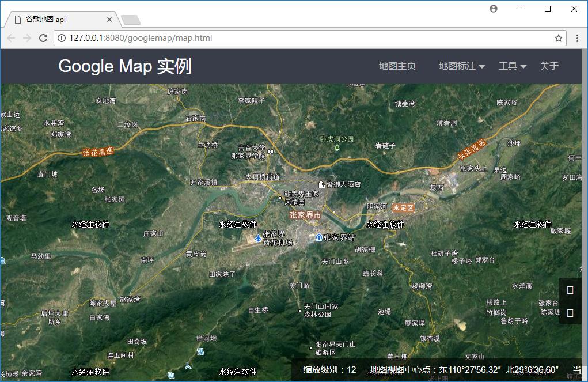Click the 田家院子 label
The image size is (588, 382).
[x=223, y=274]
